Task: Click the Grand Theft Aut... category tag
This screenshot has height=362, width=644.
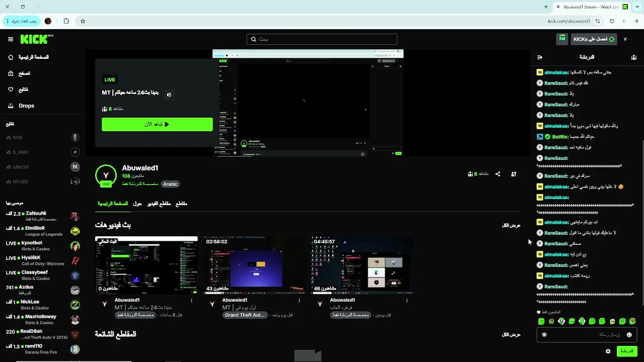Action: [x=245, y=315]
